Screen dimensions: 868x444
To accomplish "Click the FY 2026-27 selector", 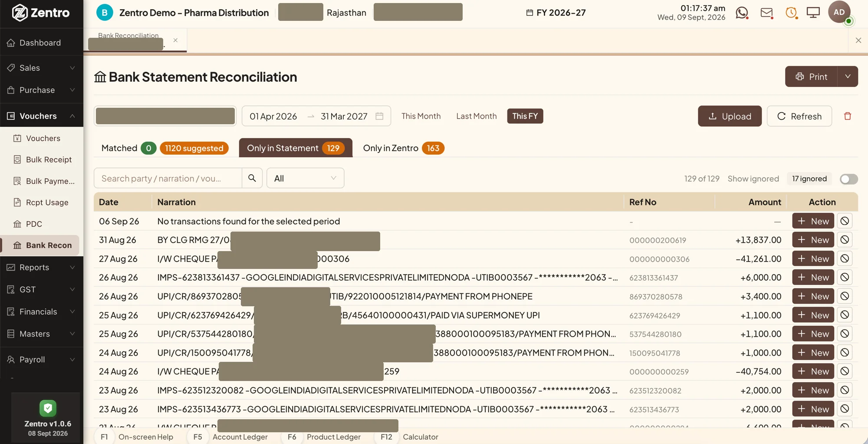I will point(556,13).
